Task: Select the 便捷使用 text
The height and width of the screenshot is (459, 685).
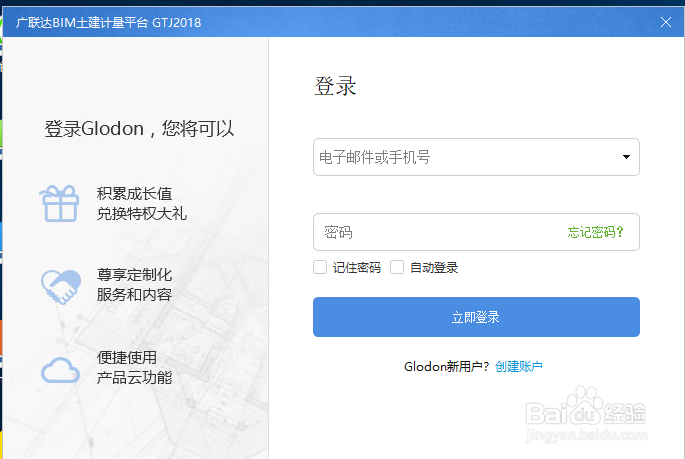Action: click(x=127, y=358)
